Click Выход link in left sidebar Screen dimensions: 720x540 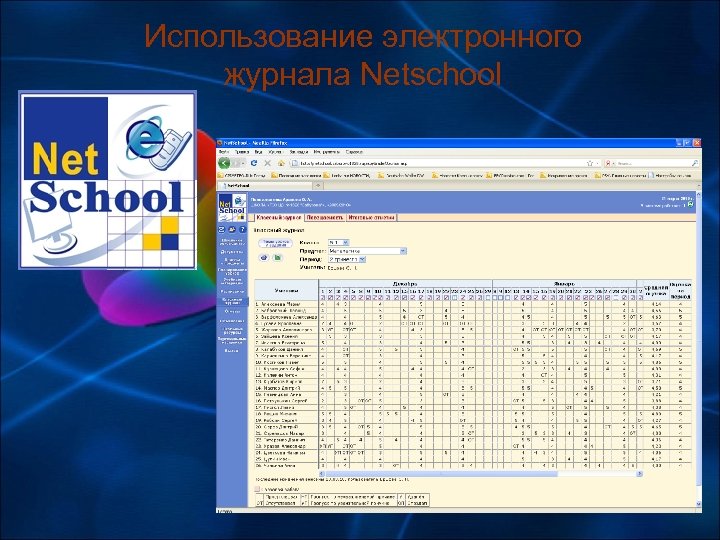click(x=232, y=350)
